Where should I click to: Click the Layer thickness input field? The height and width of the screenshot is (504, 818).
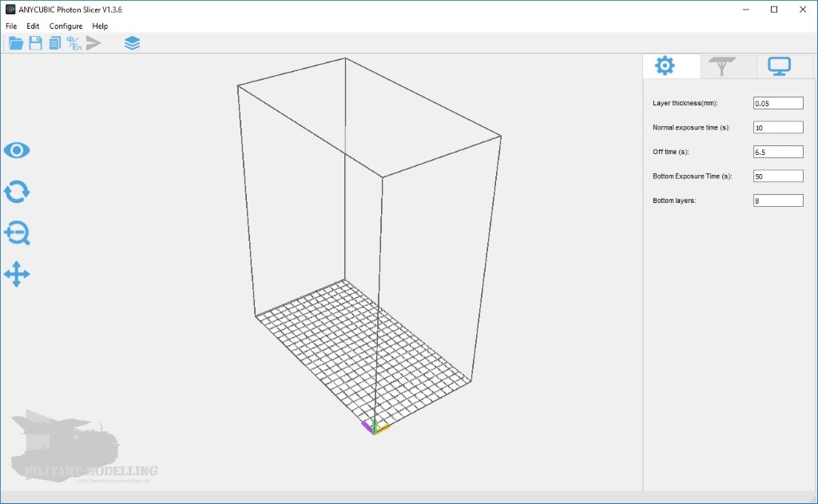778,103
